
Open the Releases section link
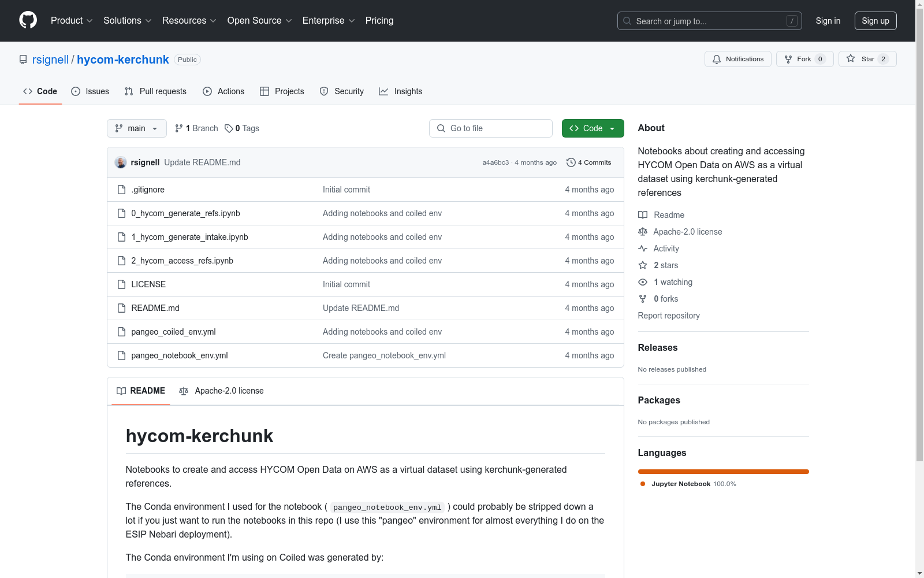pyautogui.click(x=658, y=347)
